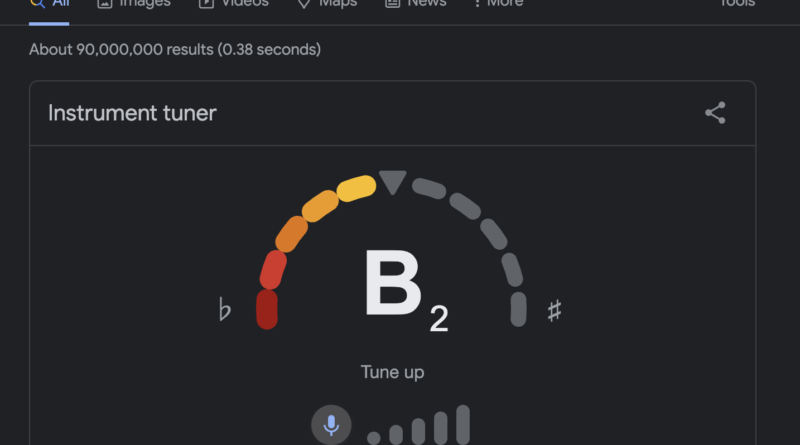Click the B2 note display
The height and width of the screenshot is (445, 800).
point(406,289)
